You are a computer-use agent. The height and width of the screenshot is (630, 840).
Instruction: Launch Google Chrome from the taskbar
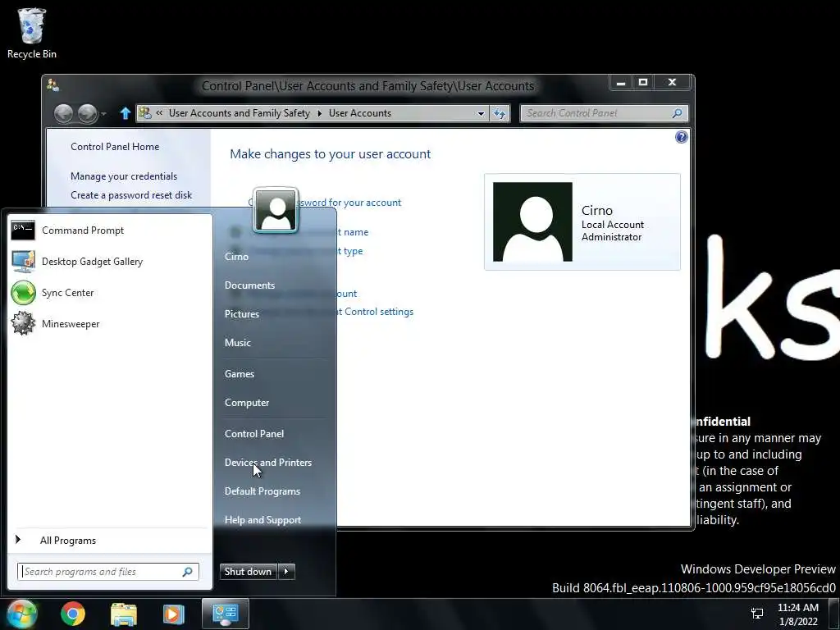(73, 614)
